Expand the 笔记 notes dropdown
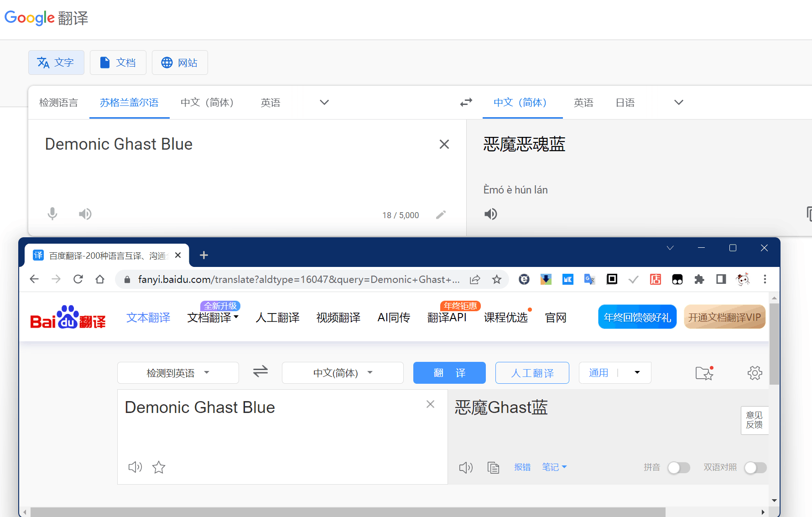 coord(554,467)
